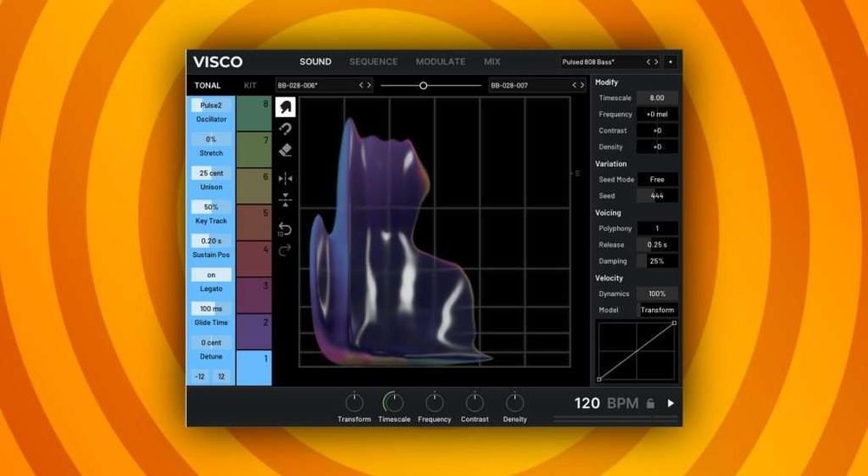Image resolution: width=868 pixels, height=476 pixels.
Task: Select the KIT mode tab
Action: (250, 85)
